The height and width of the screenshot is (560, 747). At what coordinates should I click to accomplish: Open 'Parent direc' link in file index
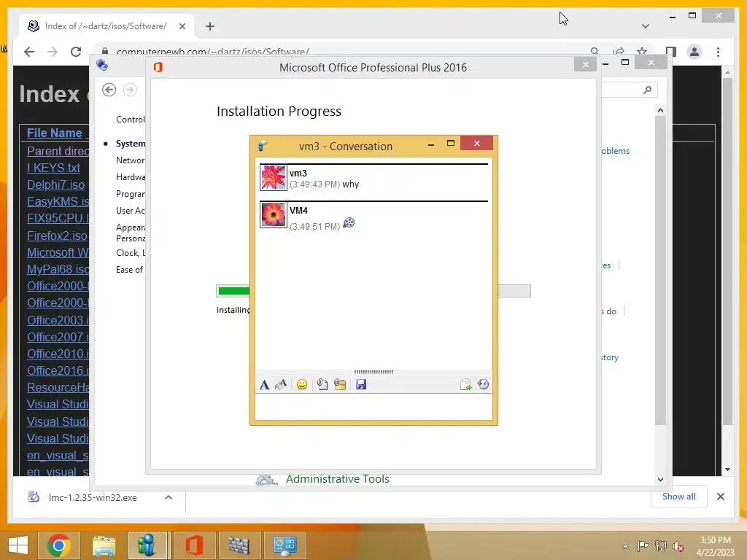tap(58, 151)
